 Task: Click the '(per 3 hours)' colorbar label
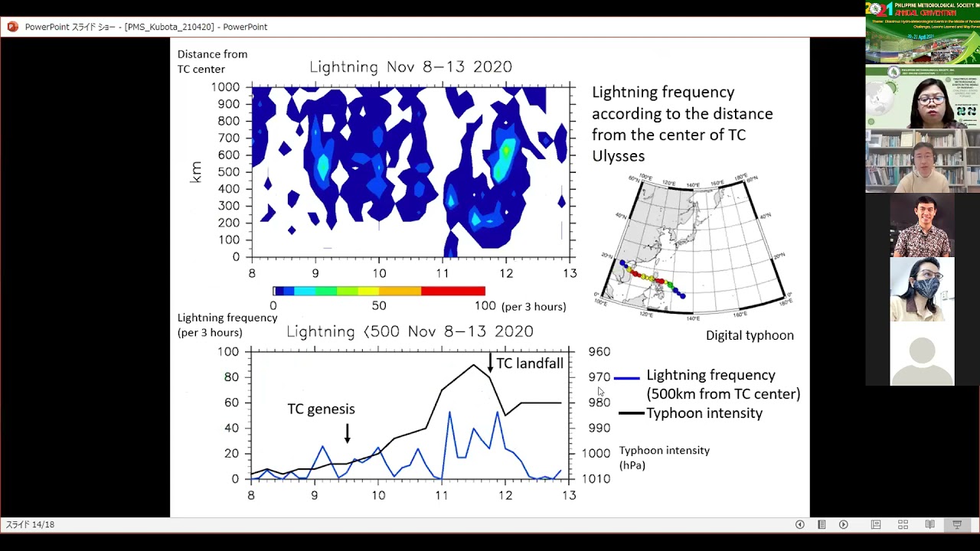(534, 307)
